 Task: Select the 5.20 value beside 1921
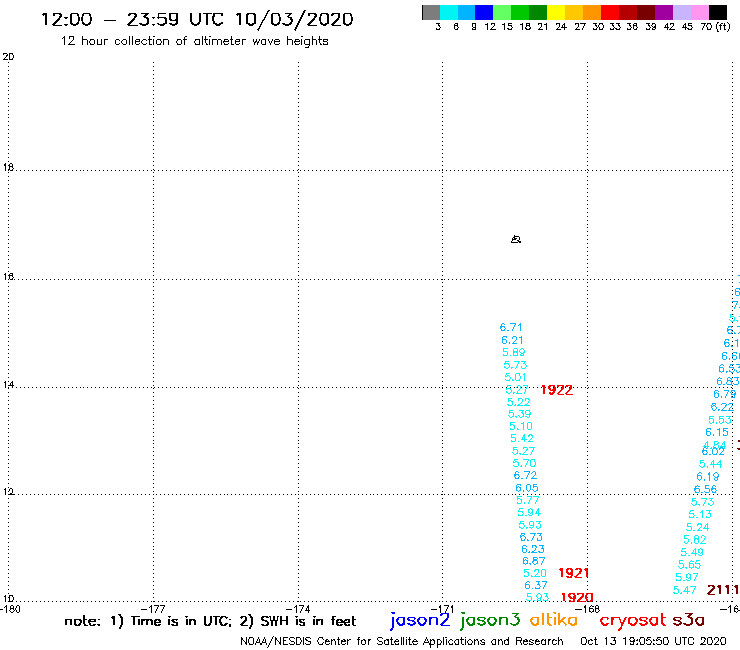[x=535, y=573]
